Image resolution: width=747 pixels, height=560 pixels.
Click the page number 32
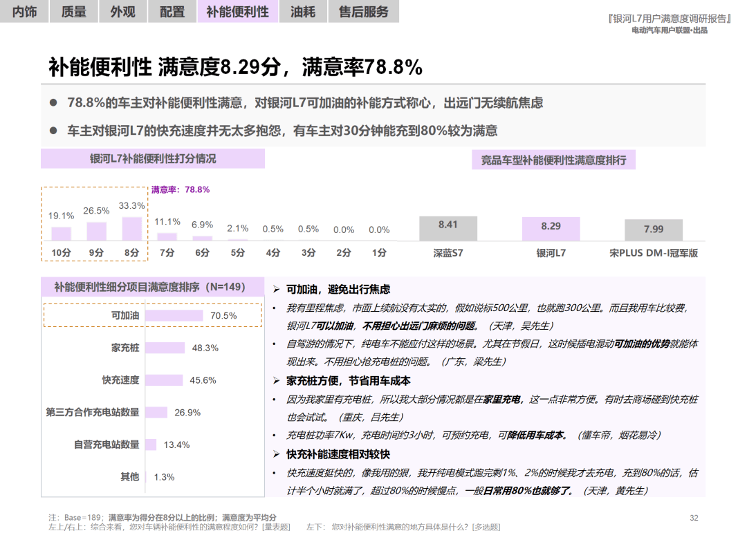pos(694,518)
